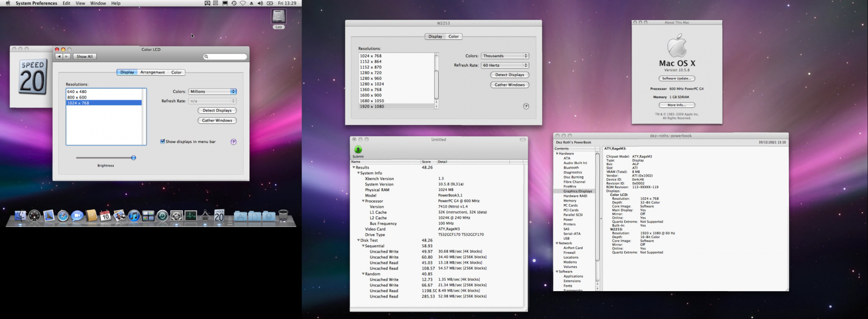Click the Speed 20 app in Dock
Screen dimensions: 868x319
tap(219, 216)
